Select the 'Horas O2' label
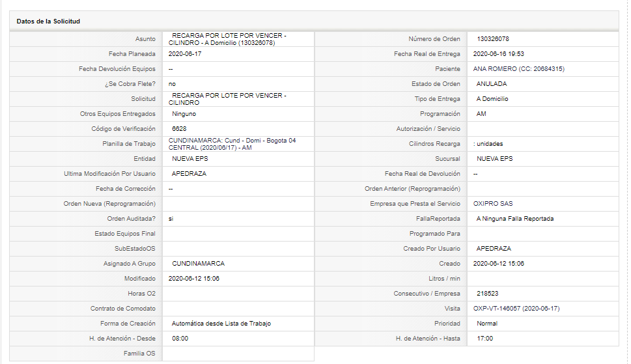The image size is (631, 364). tap(142, 294)
